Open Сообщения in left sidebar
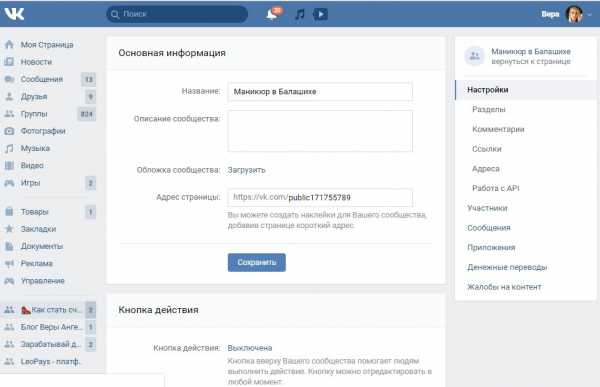Screen dimensions: 600x387 coord(42,79)
